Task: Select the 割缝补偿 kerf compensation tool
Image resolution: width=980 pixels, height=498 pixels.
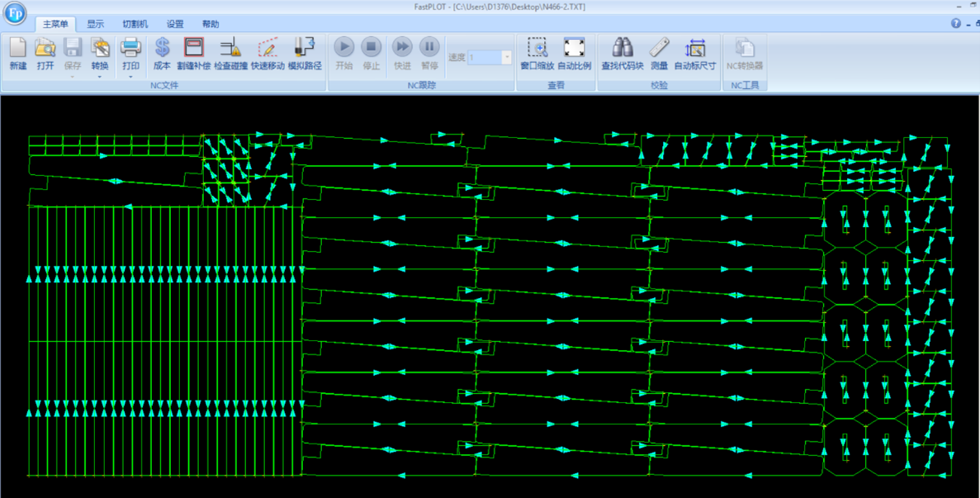Action: tap(193, 53)
